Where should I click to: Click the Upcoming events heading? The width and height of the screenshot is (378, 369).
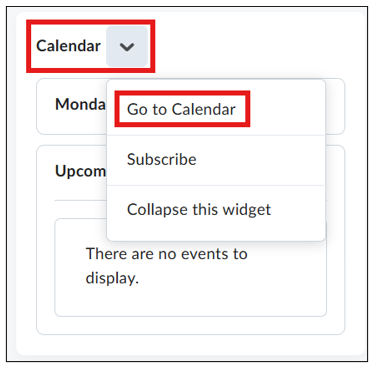click(81, 171)
